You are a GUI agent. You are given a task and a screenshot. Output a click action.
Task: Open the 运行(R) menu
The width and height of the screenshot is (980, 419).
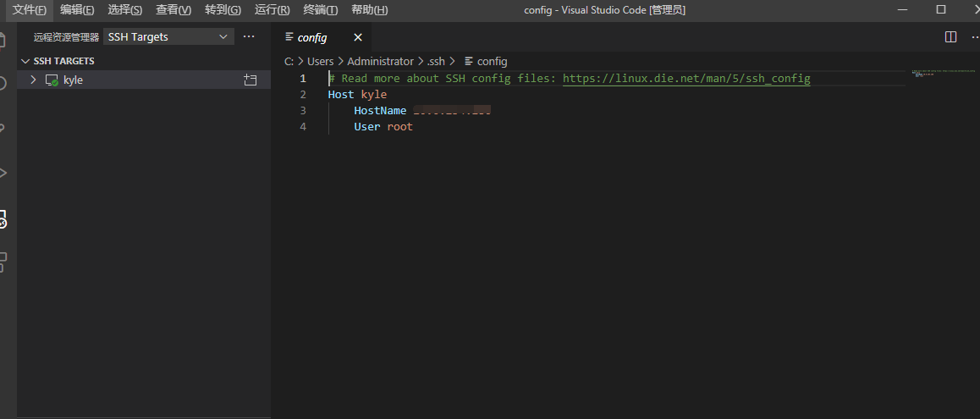272,10
